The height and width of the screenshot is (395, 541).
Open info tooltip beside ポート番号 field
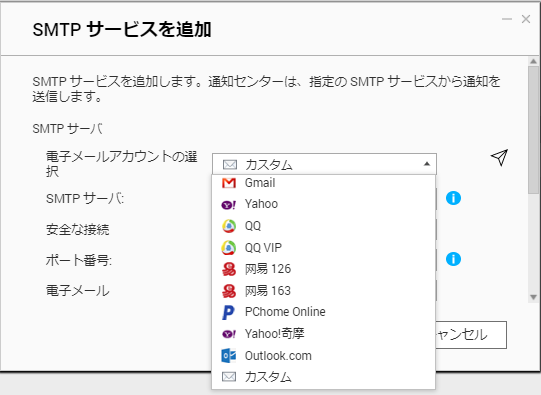pyautogui.click(x=453, y=259)
